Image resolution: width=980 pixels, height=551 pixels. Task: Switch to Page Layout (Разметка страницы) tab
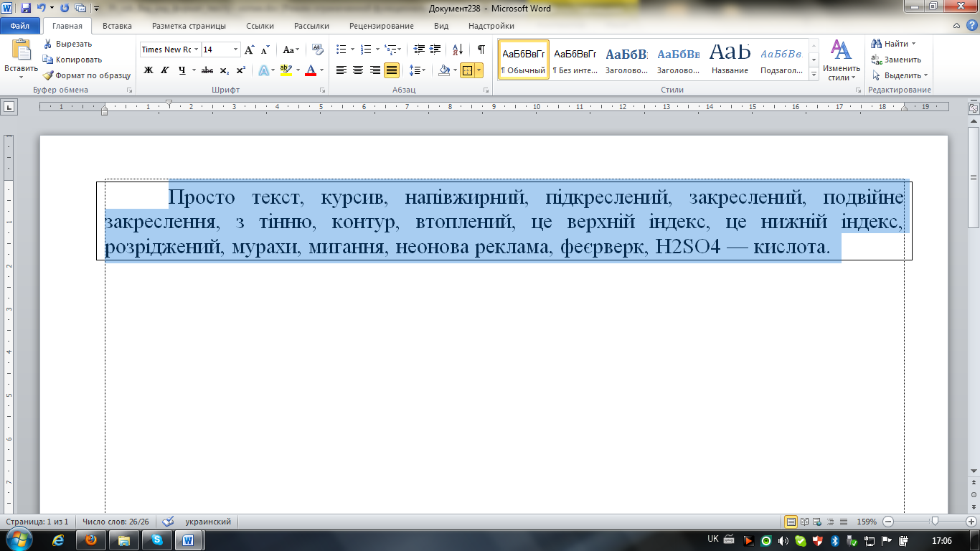[189, 26]
